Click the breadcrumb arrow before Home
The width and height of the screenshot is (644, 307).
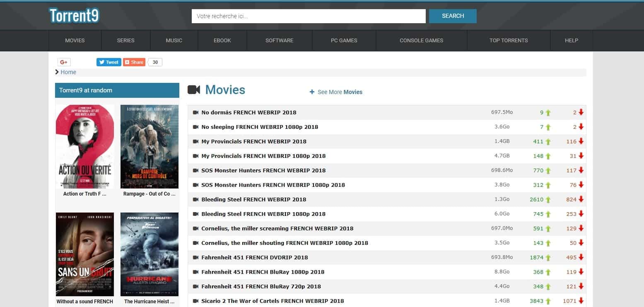pos(57,72)
